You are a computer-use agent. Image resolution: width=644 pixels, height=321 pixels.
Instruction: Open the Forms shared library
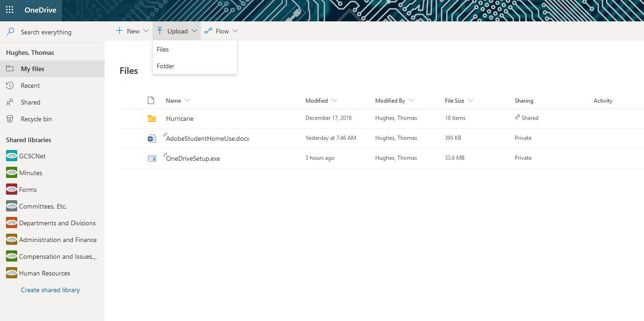[x=52, y=190]
